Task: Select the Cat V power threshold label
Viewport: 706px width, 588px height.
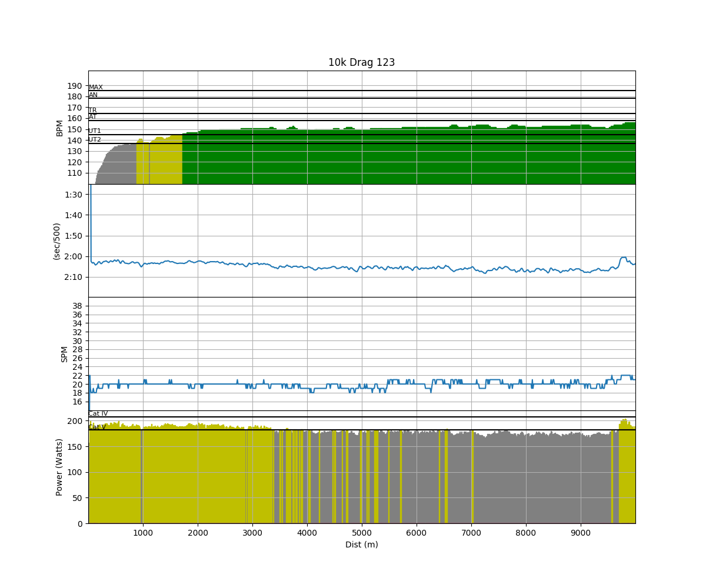Action: pos(97,427)
